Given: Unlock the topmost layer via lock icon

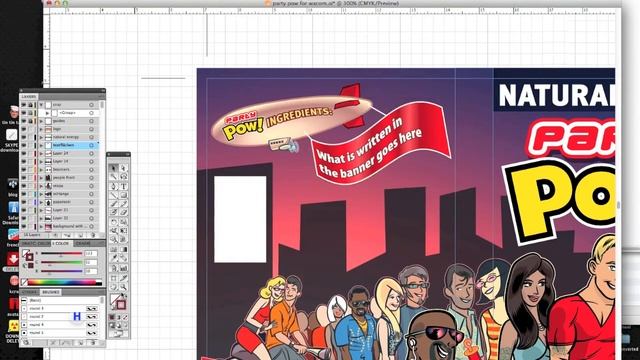Looking at the screenshot, I should pyautogui.click(x=30, y=105).
